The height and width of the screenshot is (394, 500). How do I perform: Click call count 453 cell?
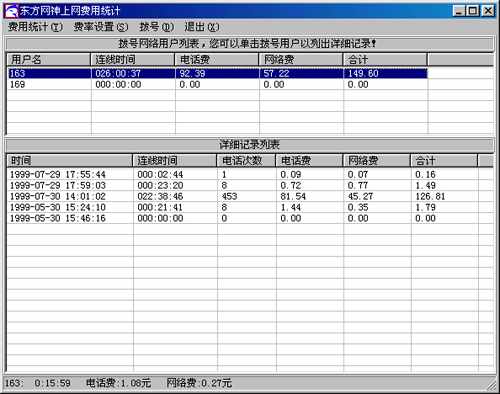point(229,196)
